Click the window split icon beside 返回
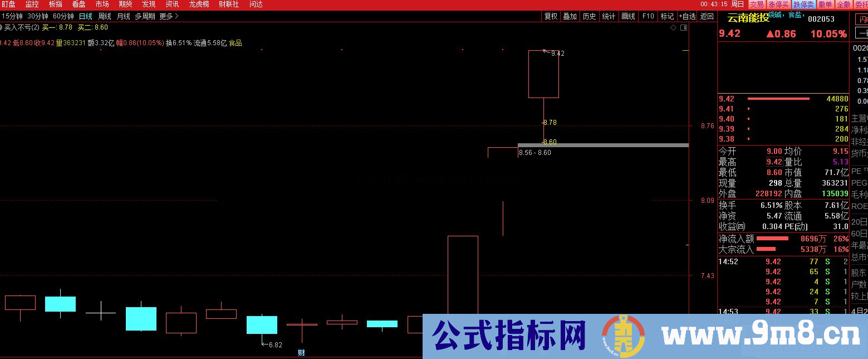The width and height of the screenshot is (868, 359). [x=684, y=27]
